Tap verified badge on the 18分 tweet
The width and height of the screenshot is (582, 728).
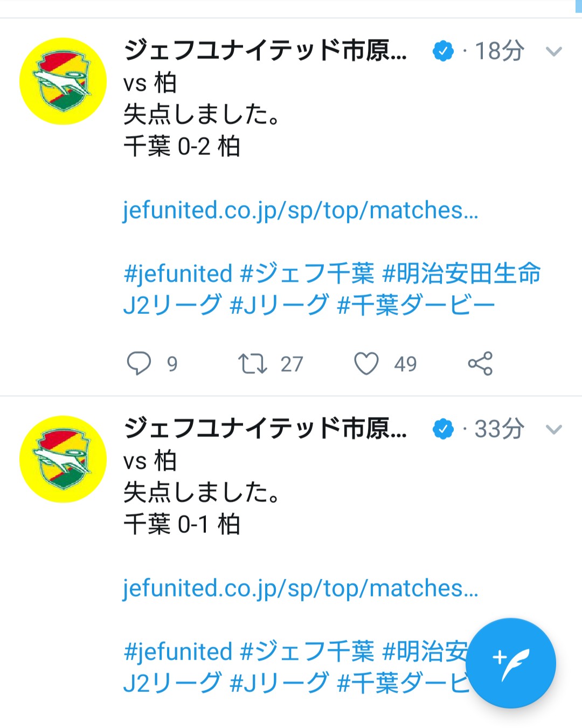point(443,51)
